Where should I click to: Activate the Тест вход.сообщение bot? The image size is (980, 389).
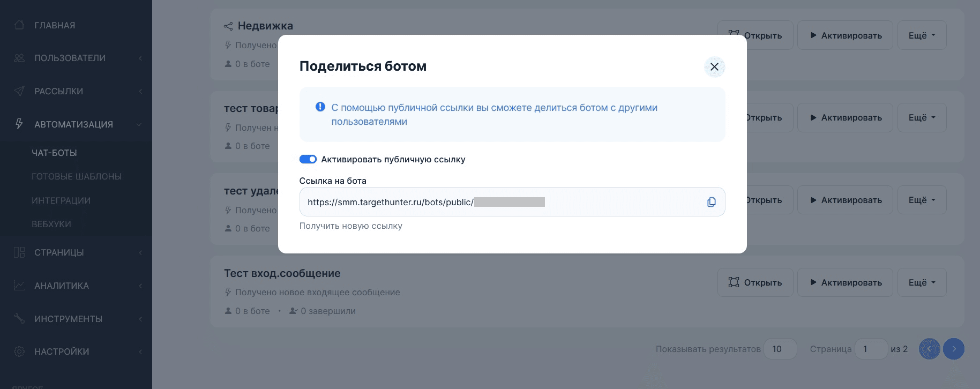[x=845, y=282]
